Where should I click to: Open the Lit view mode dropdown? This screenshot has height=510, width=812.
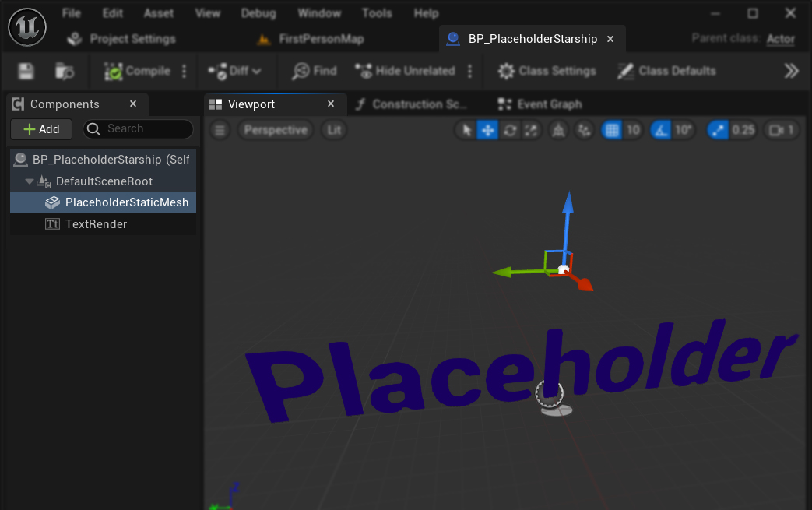[x=334, y=130]
